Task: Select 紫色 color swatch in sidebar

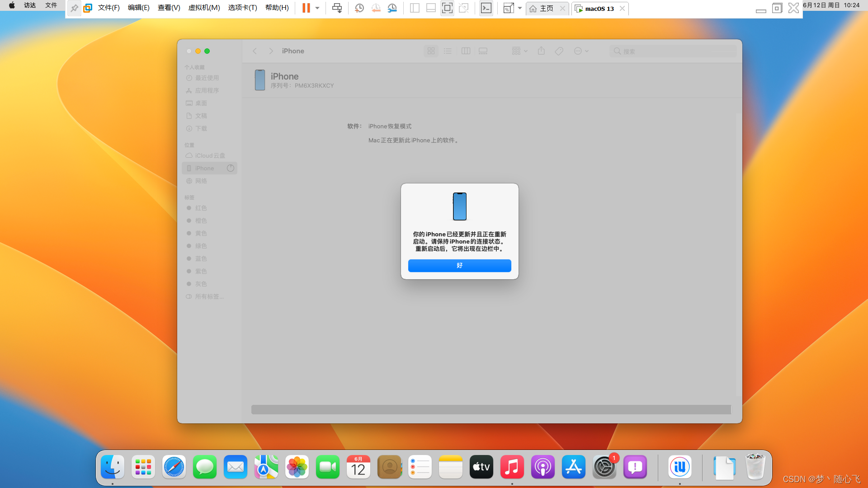Action: (x=201, y=271)
